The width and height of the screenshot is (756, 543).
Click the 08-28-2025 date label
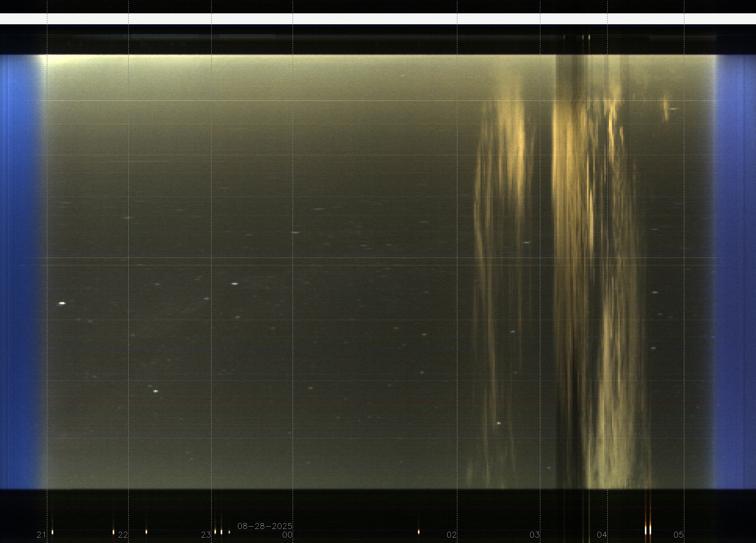point(265,526)
